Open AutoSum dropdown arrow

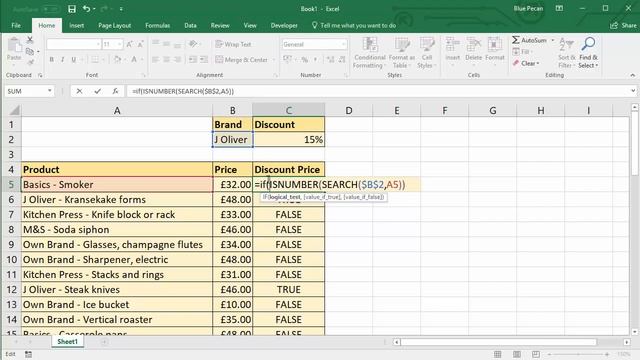(x=553, y=40)
